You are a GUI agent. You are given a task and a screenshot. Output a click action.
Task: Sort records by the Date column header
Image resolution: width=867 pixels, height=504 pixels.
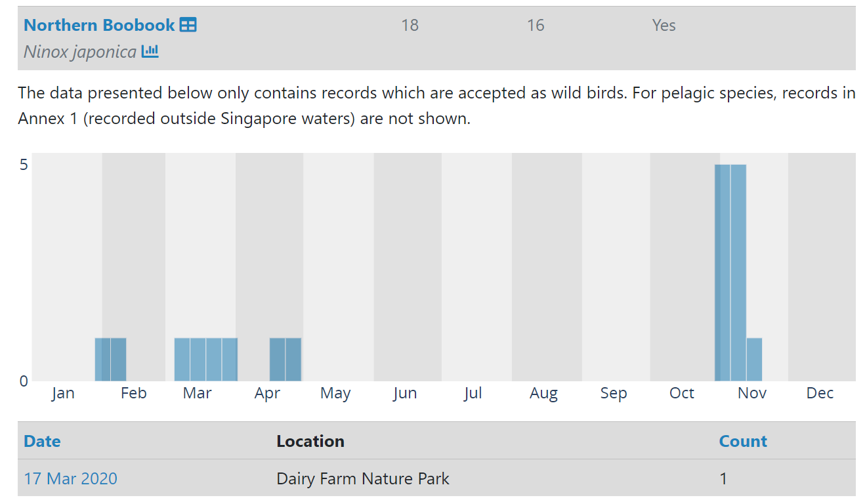pyautogui.click(x=42, y=441)
